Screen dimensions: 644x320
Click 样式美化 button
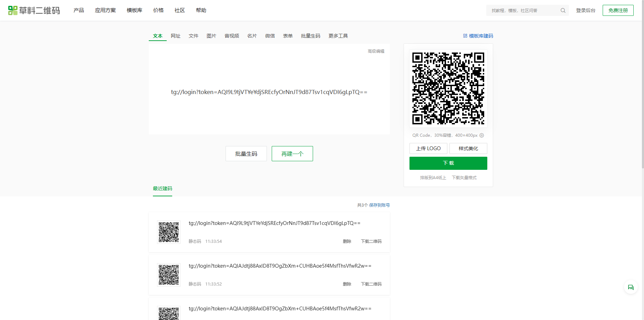coord(468,148)
